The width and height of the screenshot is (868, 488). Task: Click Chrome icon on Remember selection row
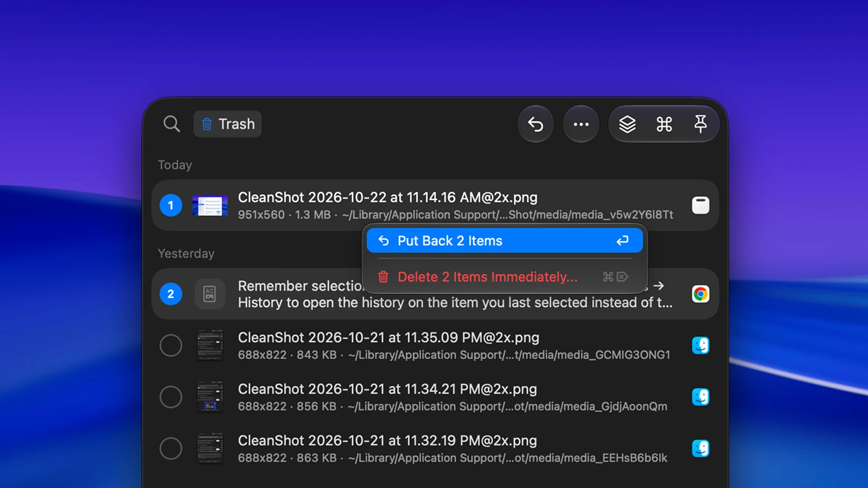click(700, 294)
